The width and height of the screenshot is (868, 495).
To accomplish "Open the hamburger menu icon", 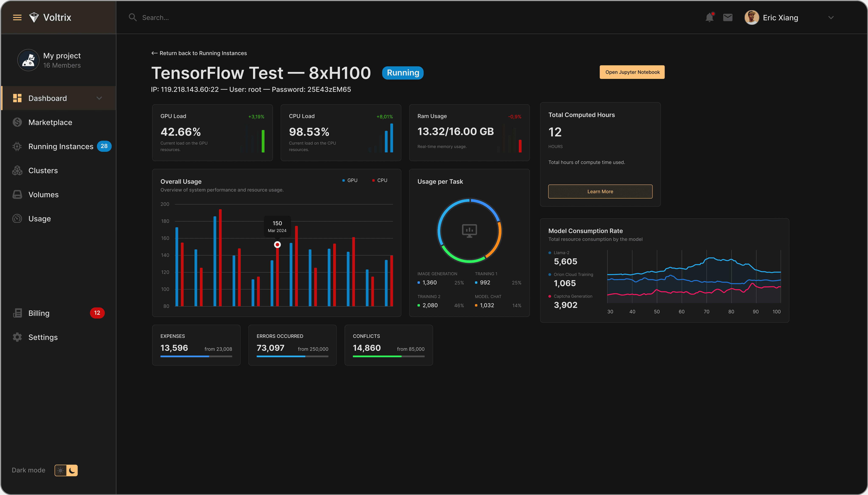I will pyautogui.click(x=17, y=17).
